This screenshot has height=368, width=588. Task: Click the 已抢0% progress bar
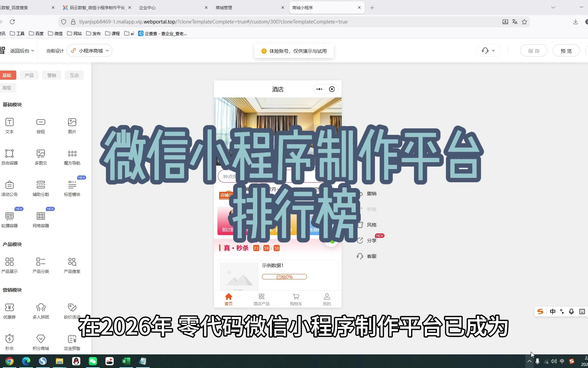tap(284, 277)
